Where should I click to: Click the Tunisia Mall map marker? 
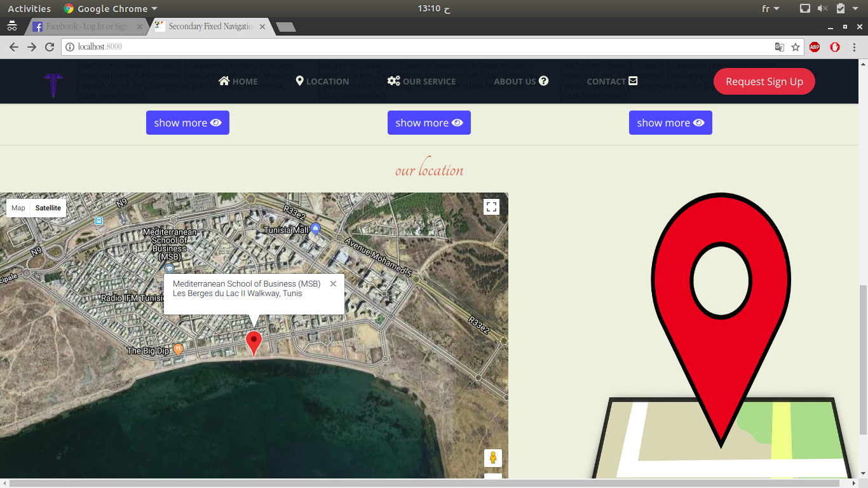316,229
